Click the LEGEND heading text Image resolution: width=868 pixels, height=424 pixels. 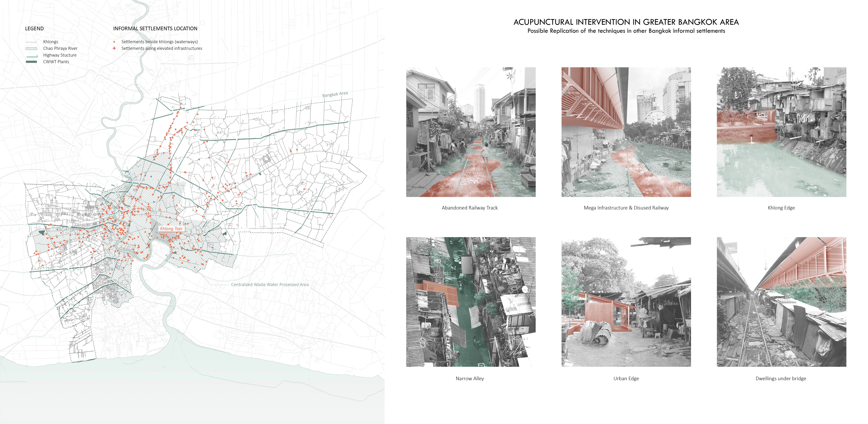[34, 29]
